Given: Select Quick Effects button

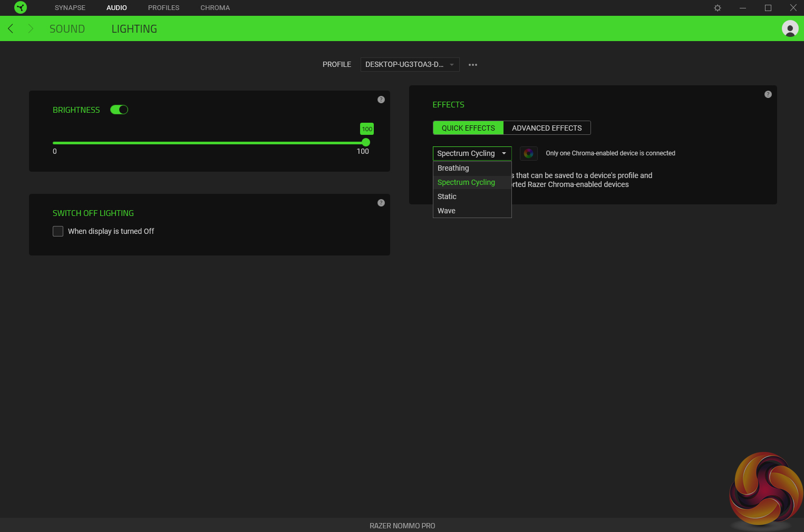Looking at the screenshot, I should pos(468,128).
